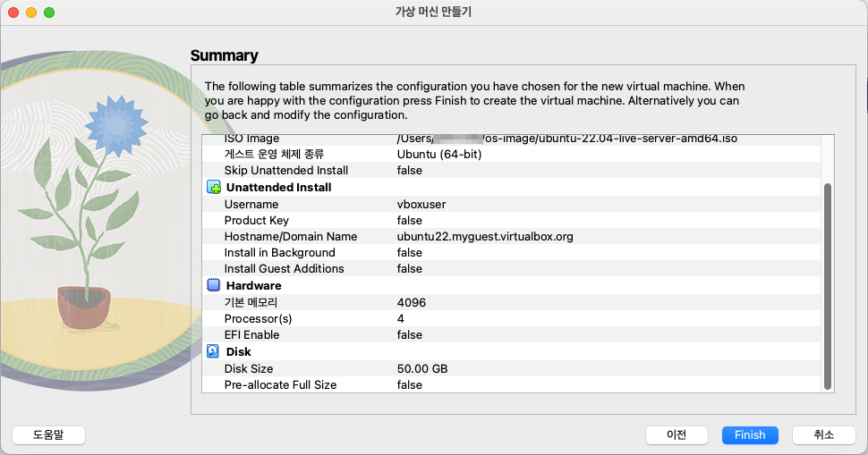The width and height of the screenshot is (868, 455).
Task: Open help with the 도움말 button
Action: [48, 435]
